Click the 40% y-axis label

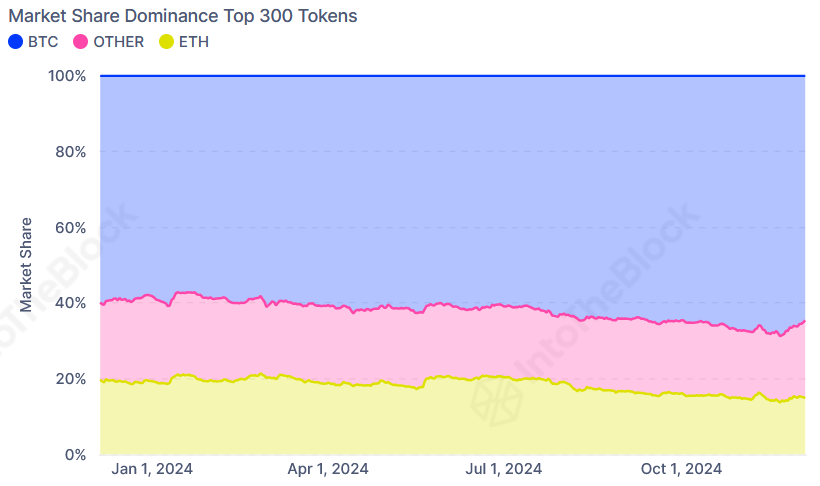tap(70, 303)
